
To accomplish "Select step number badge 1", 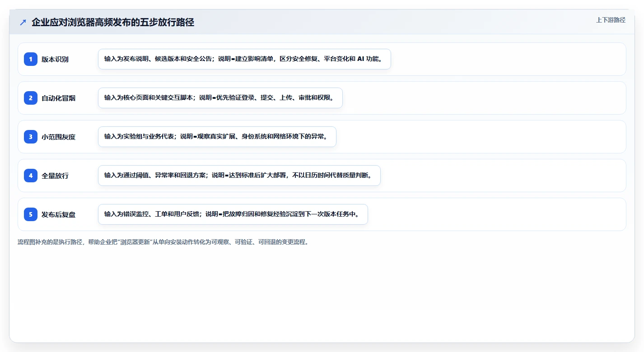I will 31,59.
